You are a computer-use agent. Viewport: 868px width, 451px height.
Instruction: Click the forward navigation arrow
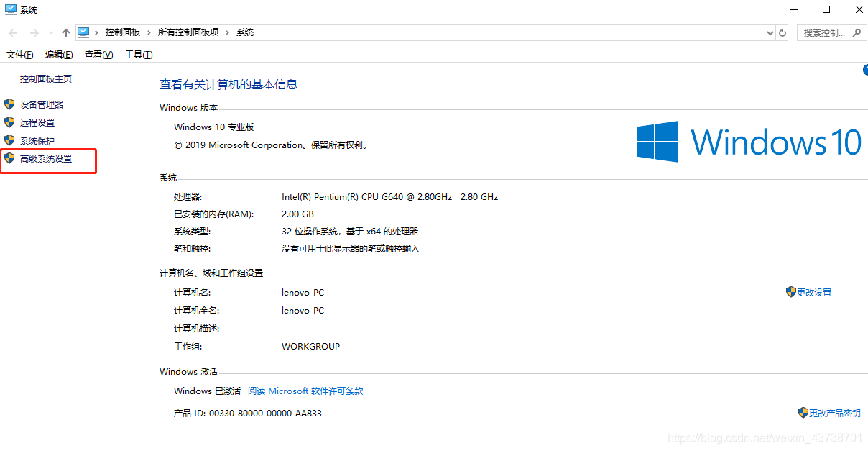[x=34, y=33]
